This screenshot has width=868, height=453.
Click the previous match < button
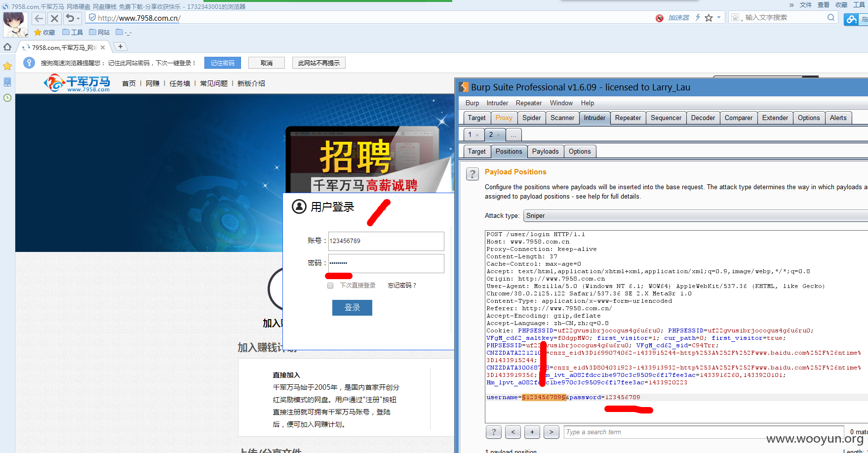[x=513, y=432]
